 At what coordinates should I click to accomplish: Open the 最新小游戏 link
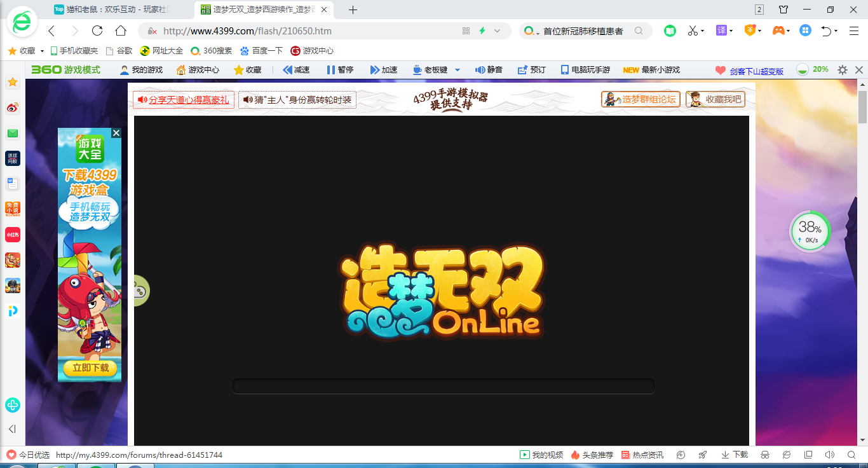[x=651, y=70]
